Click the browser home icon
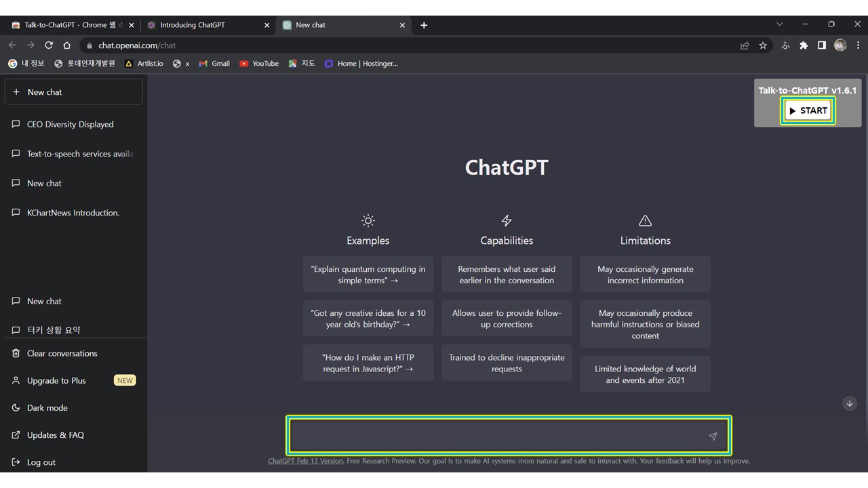 [66, 45]
